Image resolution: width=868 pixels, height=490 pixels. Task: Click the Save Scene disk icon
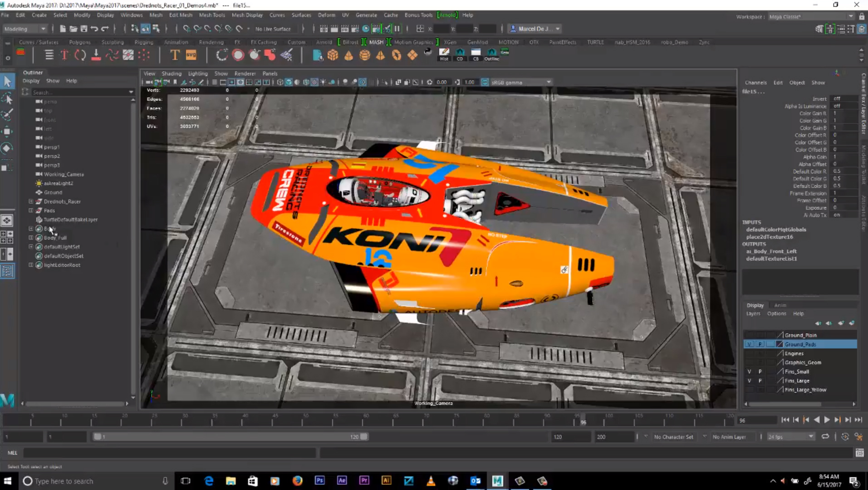(x=83, y=29)
